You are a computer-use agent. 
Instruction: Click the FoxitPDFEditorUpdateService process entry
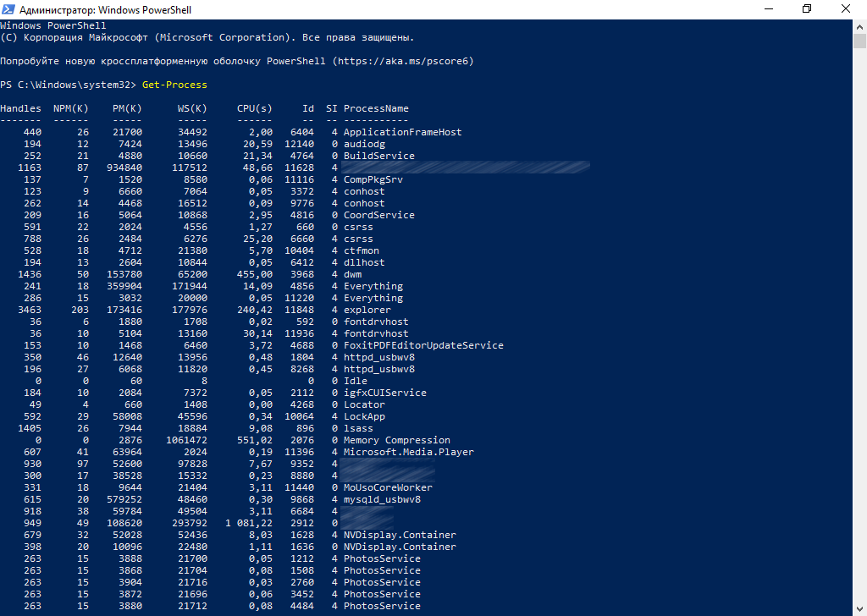pos(423,345)
